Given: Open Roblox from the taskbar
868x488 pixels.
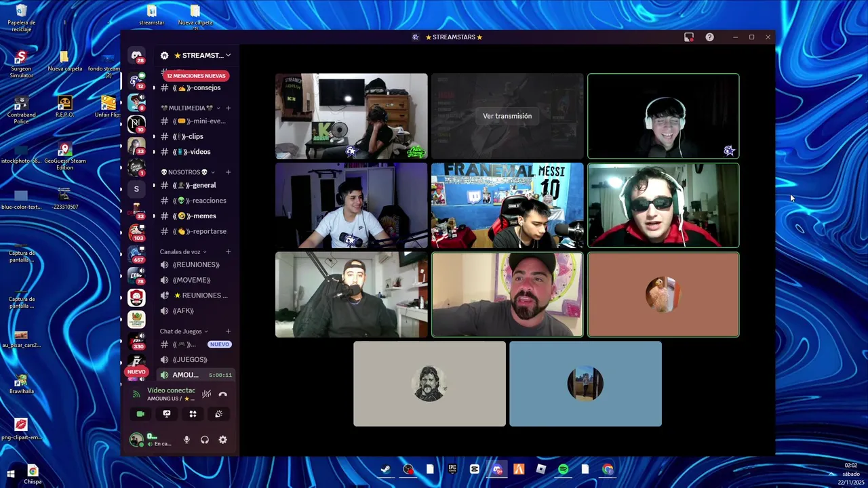Looking at the screenshot, I should tap(540, 469).
